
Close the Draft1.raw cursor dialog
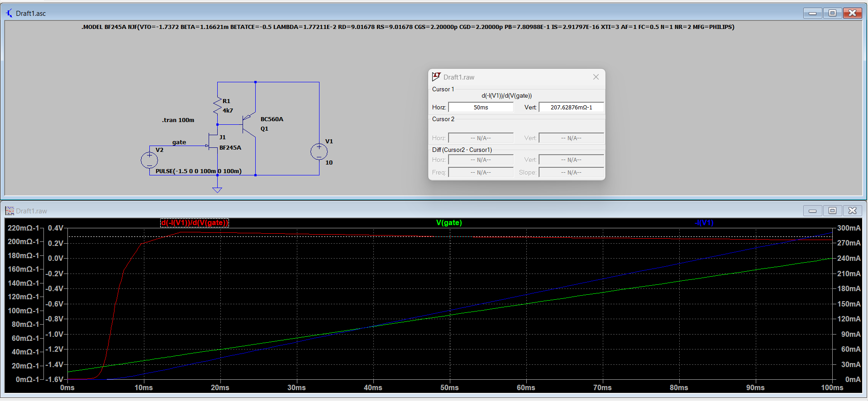[596, 77]
